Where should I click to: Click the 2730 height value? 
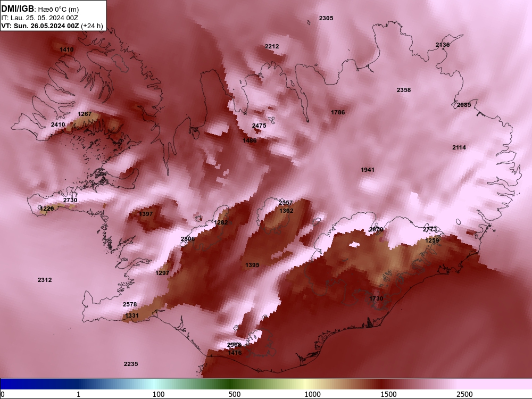(70, 200)
